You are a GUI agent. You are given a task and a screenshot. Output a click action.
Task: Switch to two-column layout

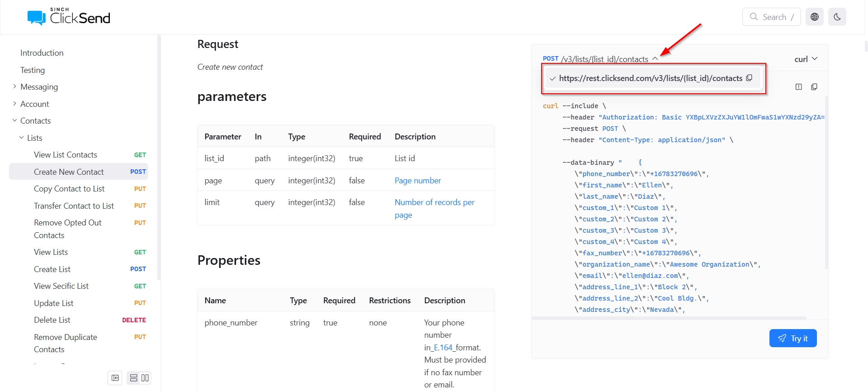145,378
